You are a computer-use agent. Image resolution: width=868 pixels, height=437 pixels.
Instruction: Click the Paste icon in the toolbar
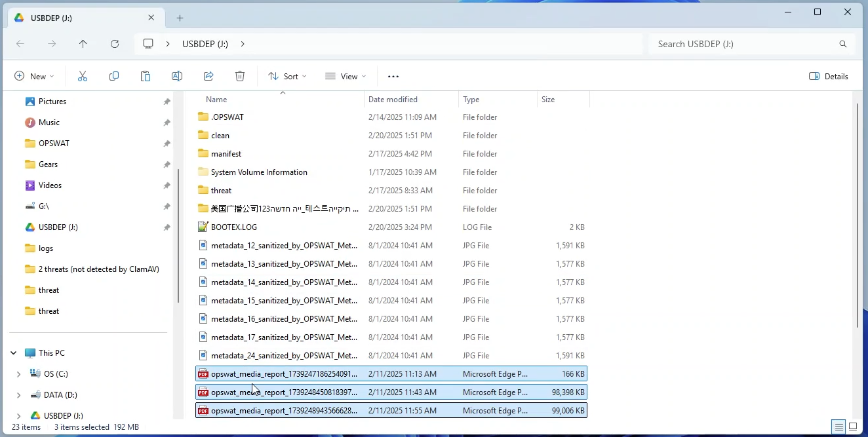[x=146, y=77]
